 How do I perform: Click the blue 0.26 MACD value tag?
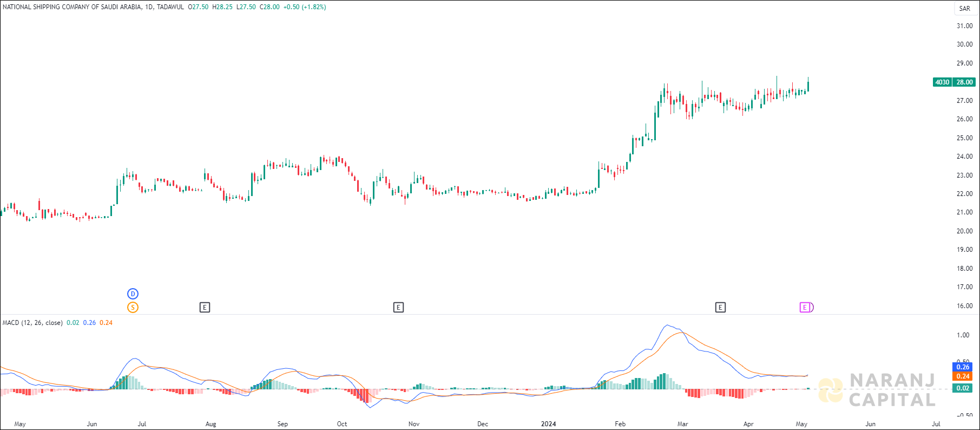(963, 367)
